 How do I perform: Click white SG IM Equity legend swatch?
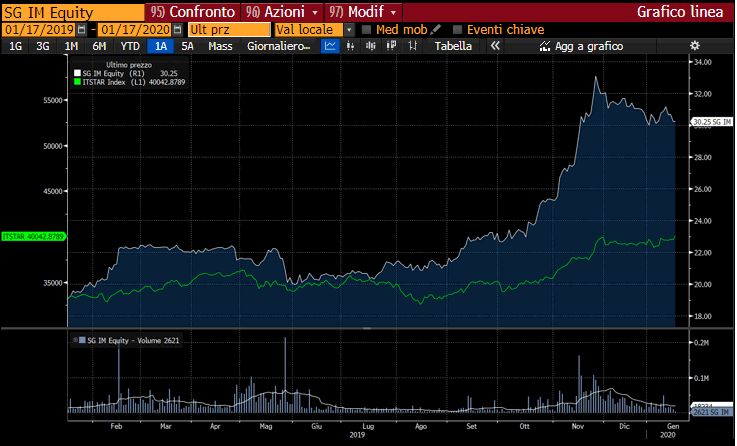(x=77, y=73)
